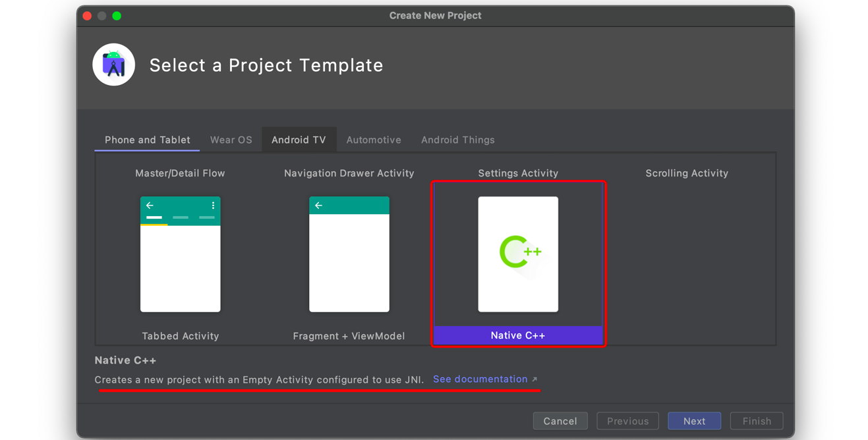Click the Previous button
Image resolution: width=868 pixels, height=440 pixels.
pyautogui.click(x=627, y=421)
